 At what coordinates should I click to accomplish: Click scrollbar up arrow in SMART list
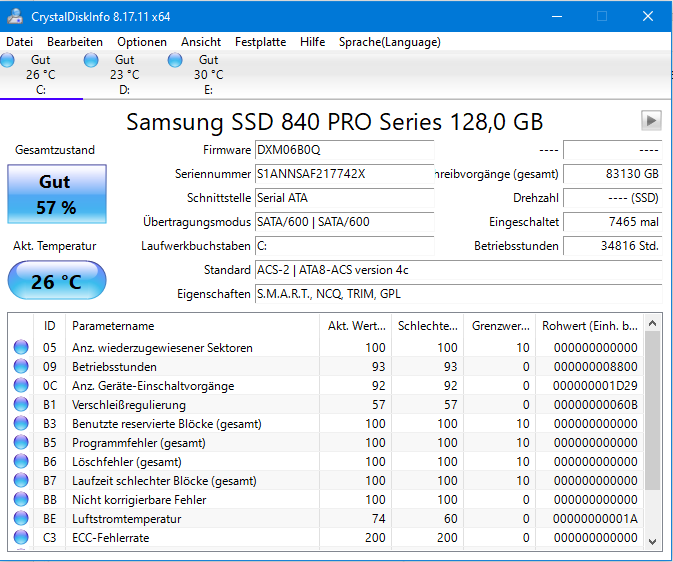click(652, 323)
